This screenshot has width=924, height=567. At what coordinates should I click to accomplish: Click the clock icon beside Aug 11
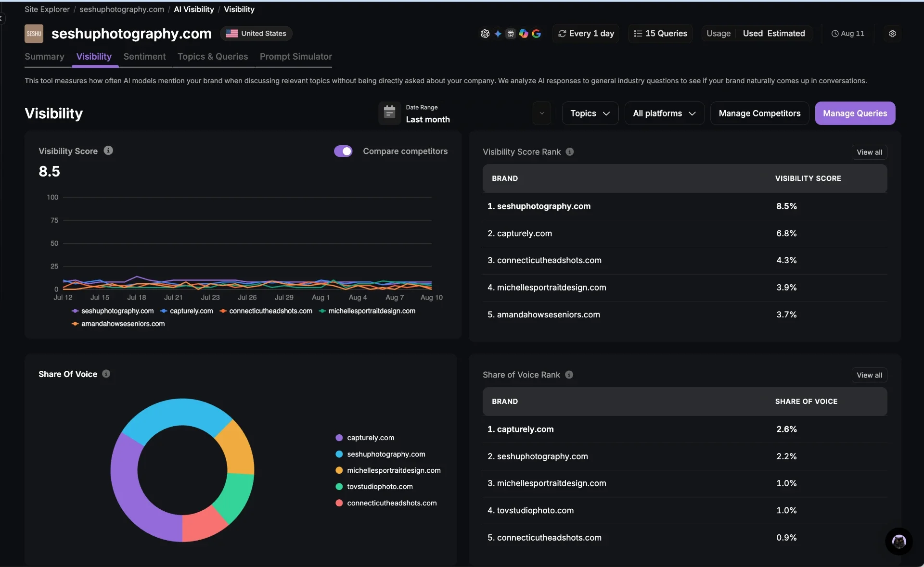(x=835, y=34)
